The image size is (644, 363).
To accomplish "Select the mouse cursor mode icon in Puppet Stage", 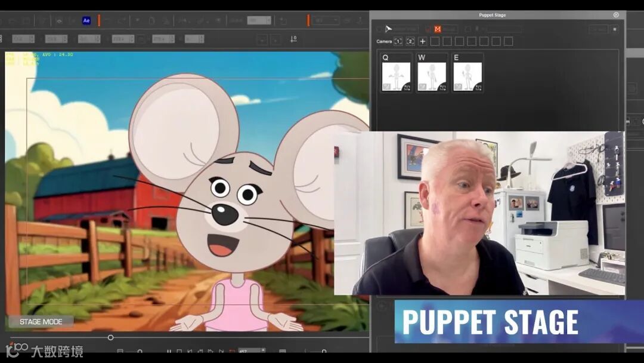I will pyautogui.click(x=388, y=29).
